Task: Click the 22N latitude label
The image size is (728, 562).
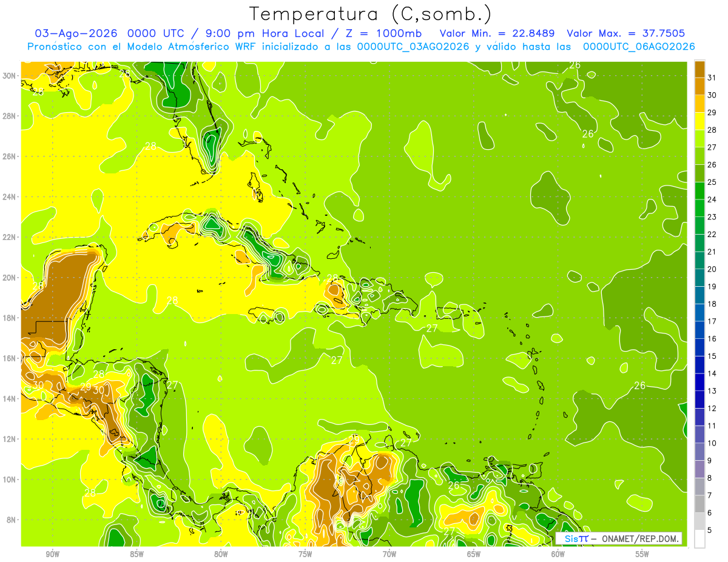Action: tap(10, 237)
